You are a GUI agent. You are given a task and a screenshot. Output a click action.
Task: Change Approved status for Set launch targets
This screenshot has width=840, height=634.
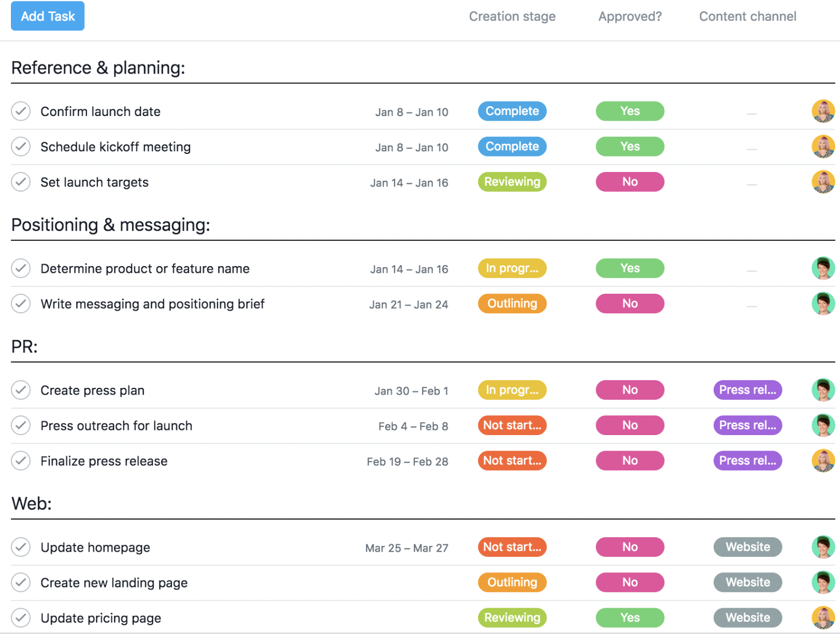630,182
